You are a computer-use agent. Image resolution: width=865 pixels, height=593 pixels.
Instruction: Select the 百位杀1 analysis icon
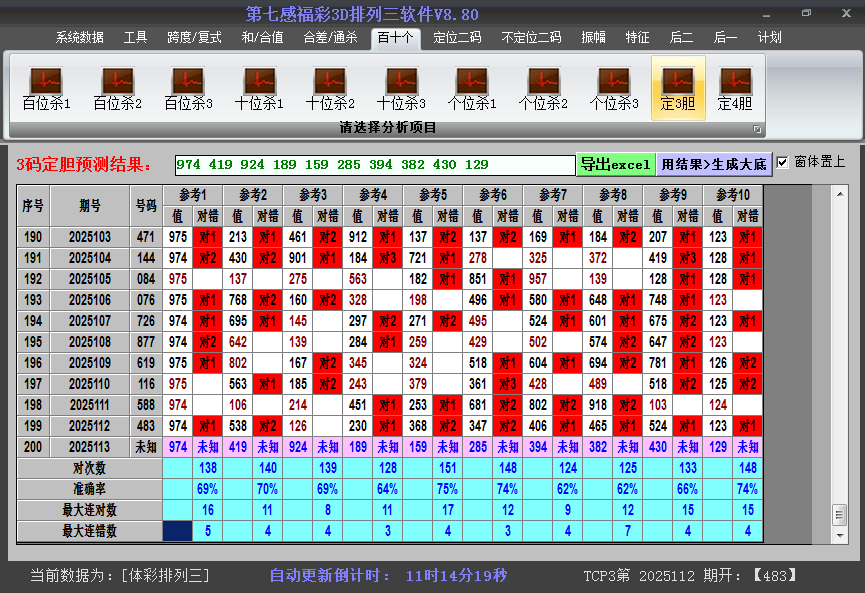(x=46, y=89)
